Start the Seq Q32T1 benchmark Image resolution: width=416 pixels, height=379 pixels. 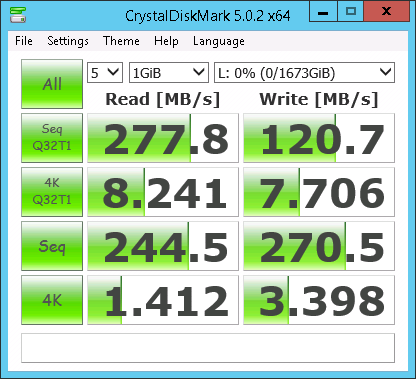52,138
